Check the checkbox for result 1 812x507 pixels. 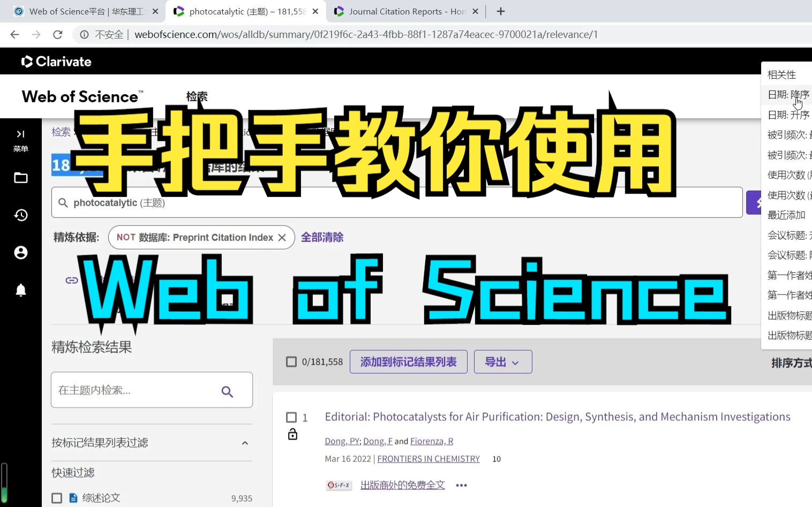291,417
